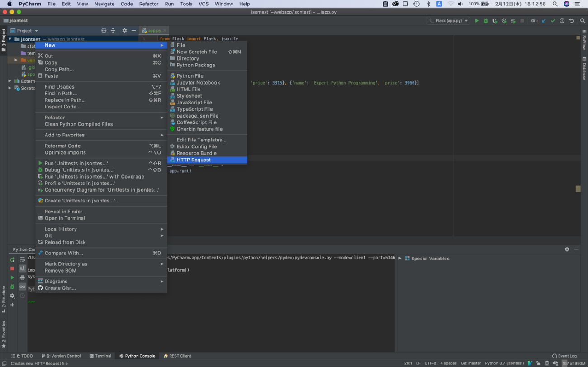Update project via the blue Git arrow
The height and width of the screenshot is (367, 588).
pyautogui.click(x=545, y=20)
